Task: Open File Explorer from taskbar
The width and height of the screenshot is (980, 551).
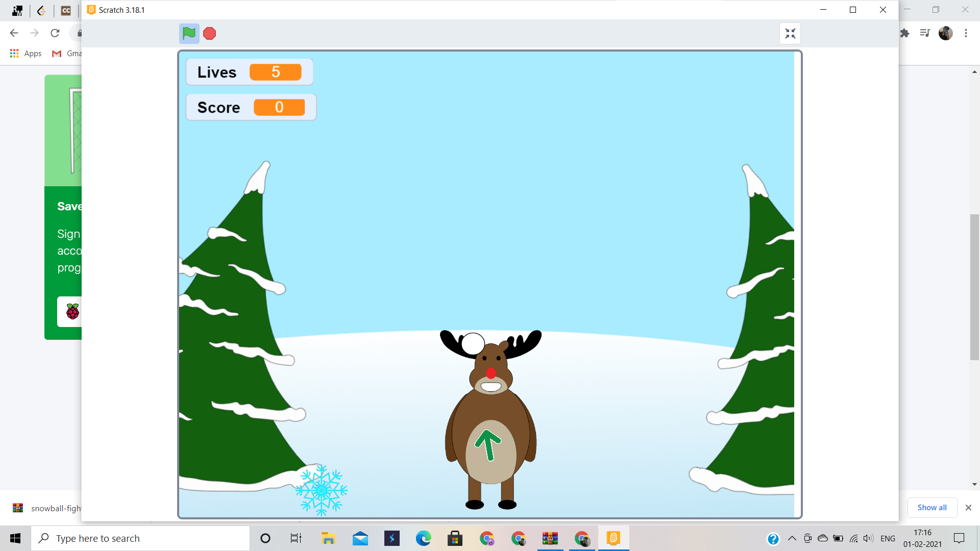Action: (328, 538)
